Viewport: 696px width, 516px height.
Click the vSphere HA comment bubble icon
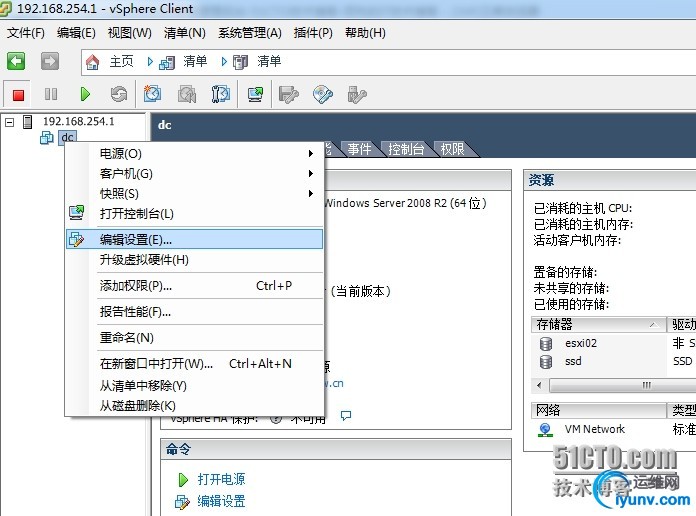(x=346, y=415)
